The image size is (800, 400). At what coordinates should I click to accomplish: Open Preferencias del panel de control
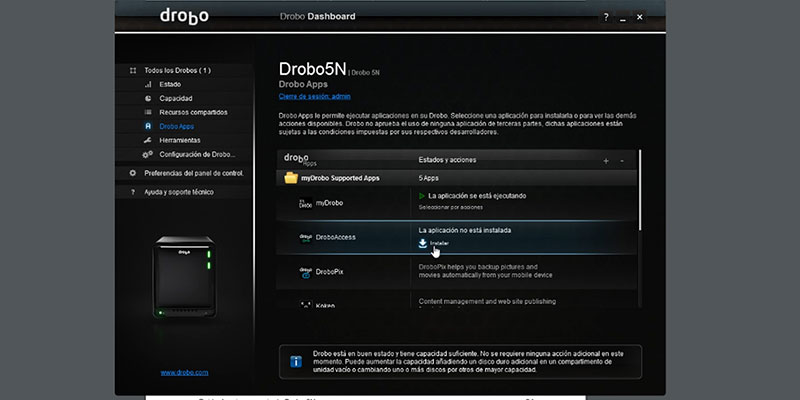[x=194, y=173]
